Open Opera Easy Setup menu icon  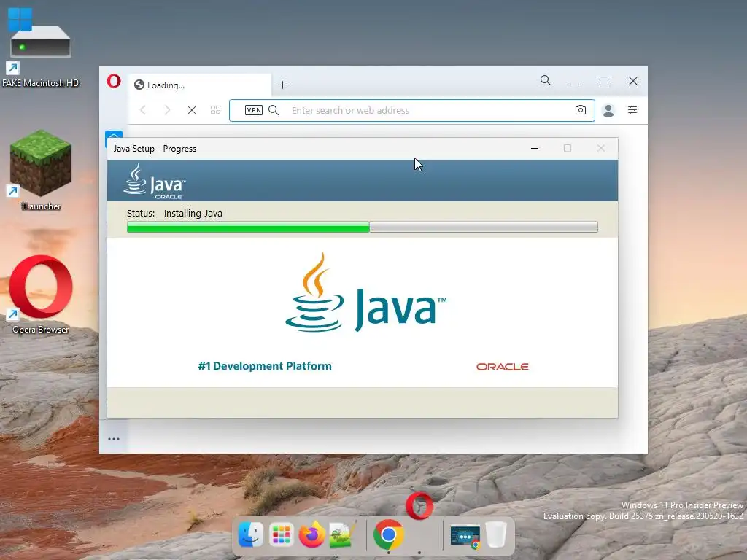[632, 110]
